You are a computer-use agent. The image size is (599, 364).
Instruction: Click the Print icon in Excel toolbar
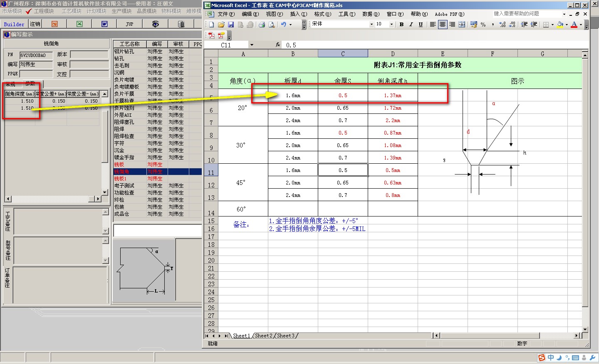point(262,25)
